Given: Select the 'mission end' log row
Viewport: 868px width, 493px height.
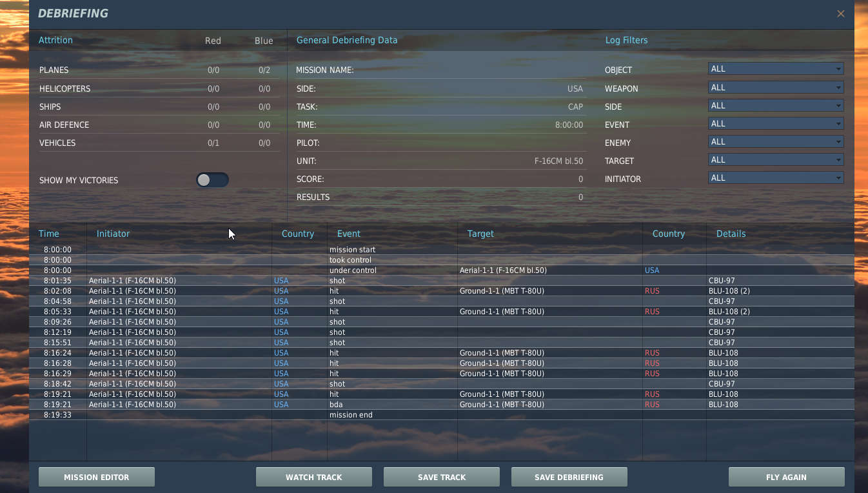Looking at the screenshot, I should click(442, 415).
